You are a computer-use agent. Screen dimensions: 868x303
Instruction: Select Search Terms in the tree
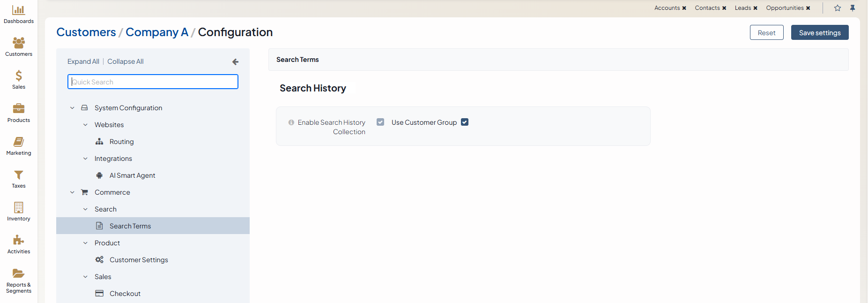point(130,226)
